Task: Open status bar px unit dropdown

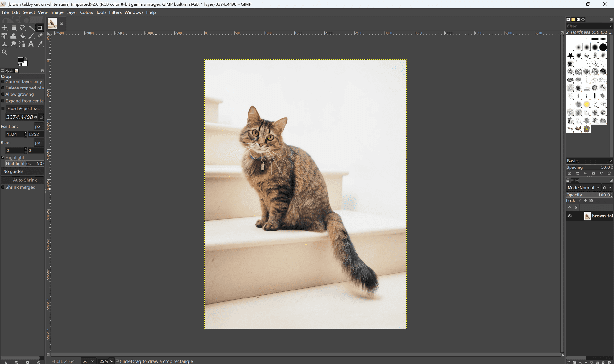Action: point(88,361)
